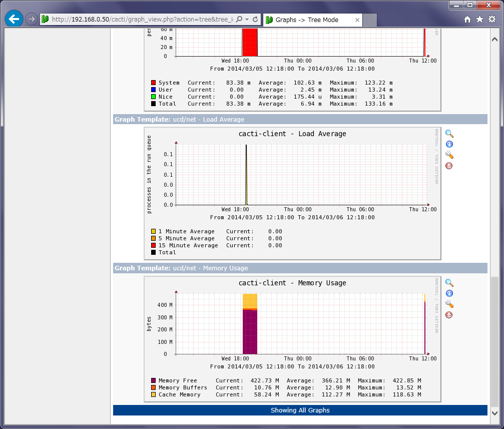
Task: Minimize the browser window
Action: tap(456, 5)
